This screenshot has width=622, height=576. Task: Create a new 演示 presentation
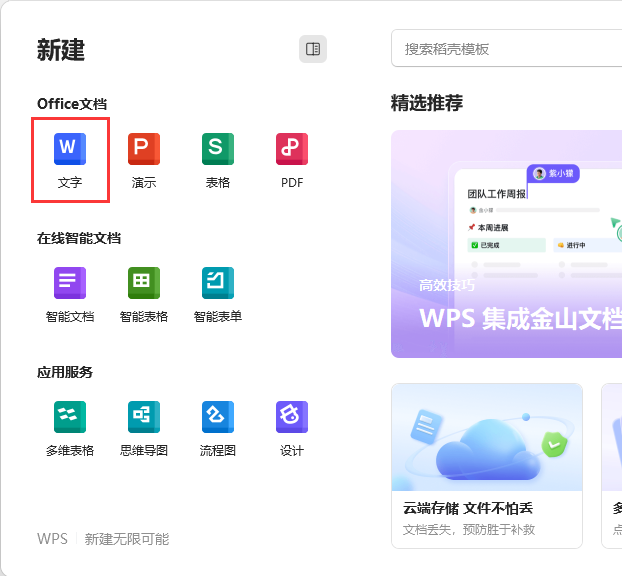tap(144, 160)
